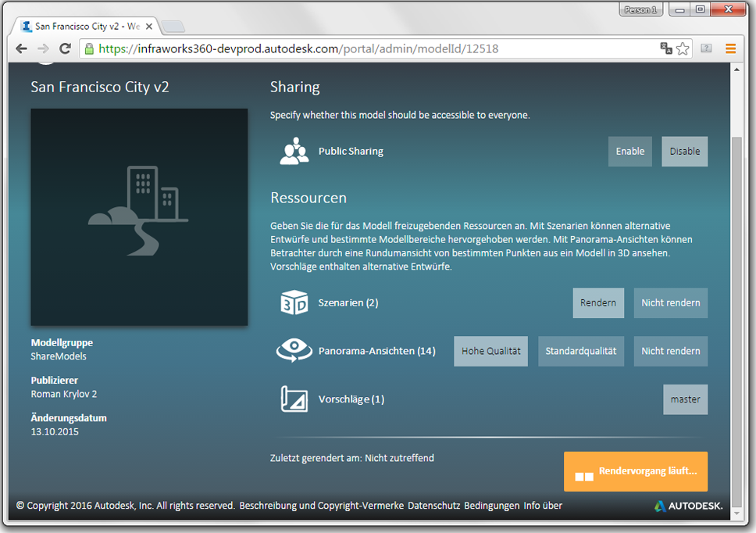
Task: Click the Rendervorgang läuft... button
Action: (636, 471)
